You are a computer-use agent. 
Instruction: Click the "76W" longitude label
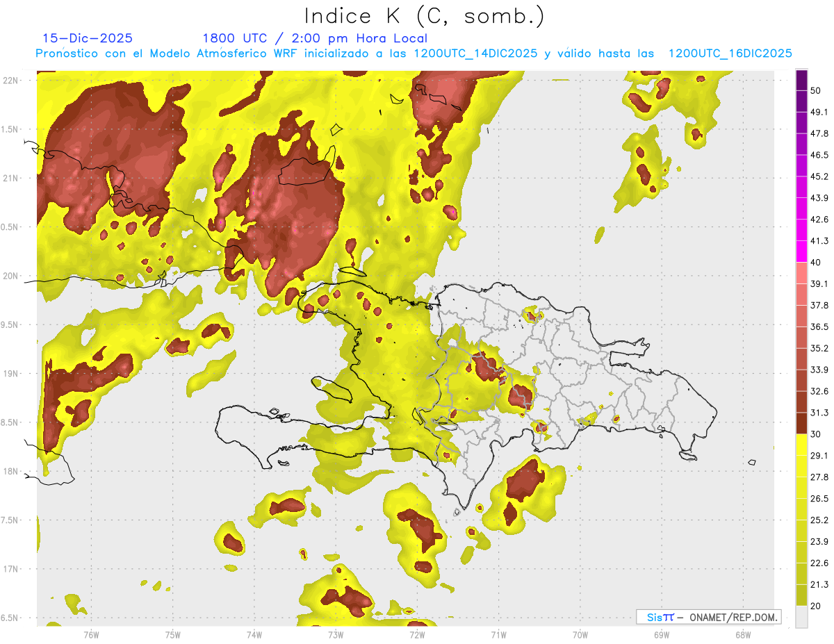tap(91, 634)
